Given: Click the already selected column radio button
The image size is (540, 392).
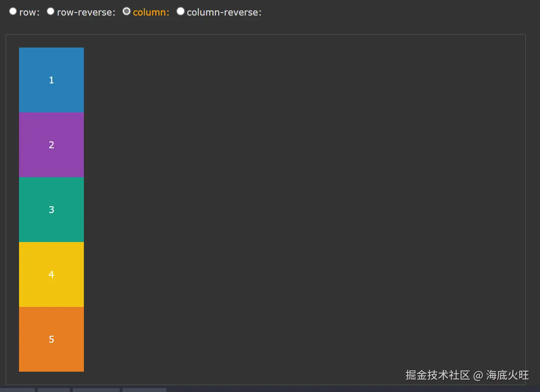Looking at the screenshot, I should (126, 11).
